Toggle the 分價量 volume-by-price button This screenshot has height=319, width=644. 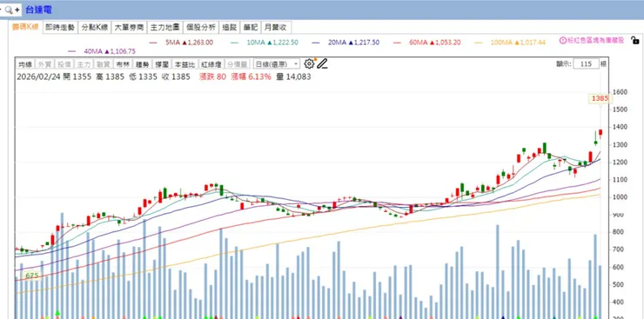point(238,64)
